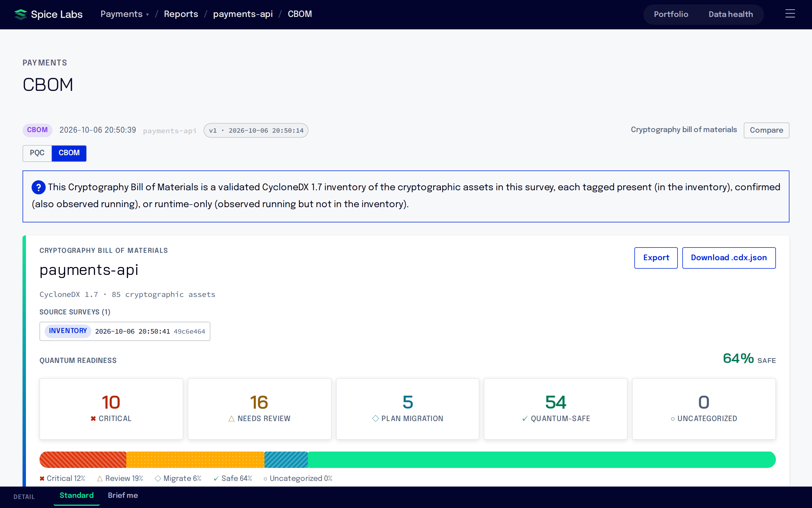Click the purple CBOM badge
812x508 pixels.
coord(37,130)
